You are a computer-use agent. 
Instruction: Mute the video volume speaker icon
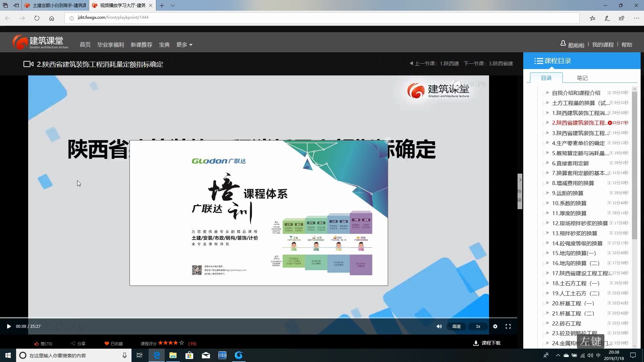click(x=439, y=326)
